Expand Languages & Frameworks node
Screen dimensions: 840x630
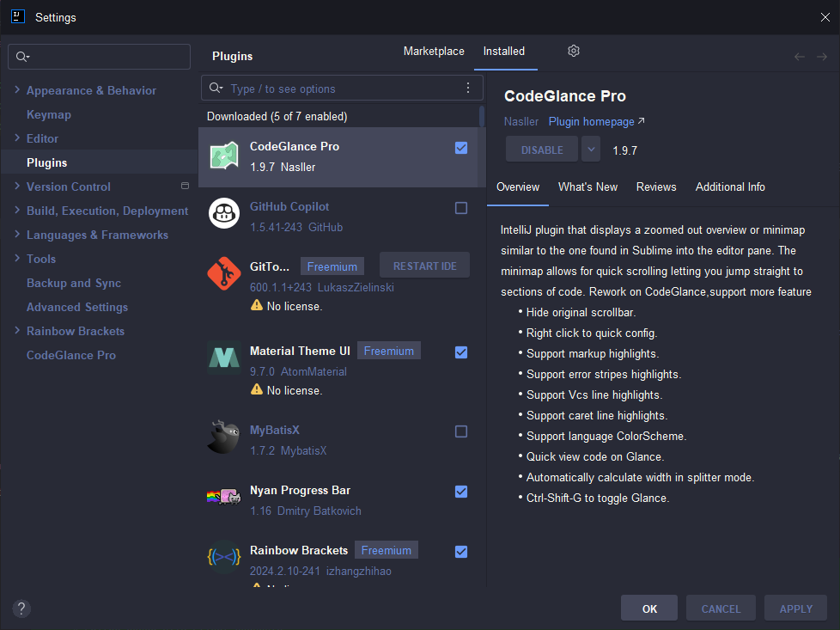(17, 234)
